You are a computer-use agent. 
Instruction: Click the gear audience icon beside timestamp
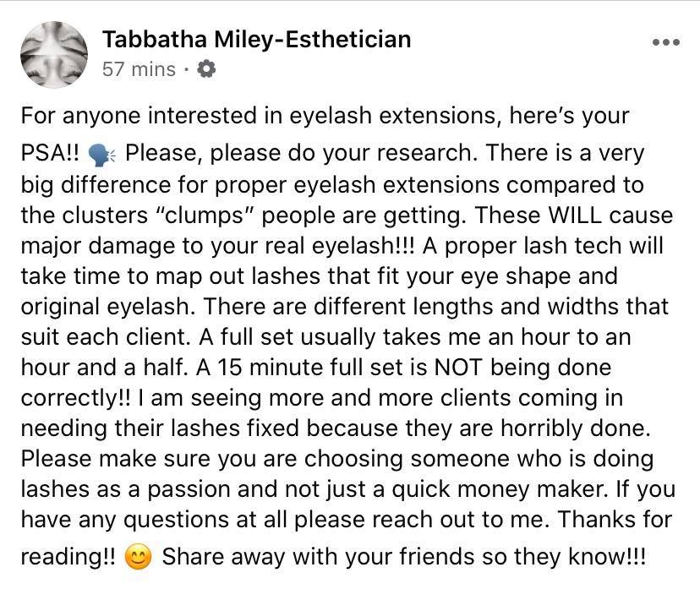pyautogui.click(x=205, y=69)
